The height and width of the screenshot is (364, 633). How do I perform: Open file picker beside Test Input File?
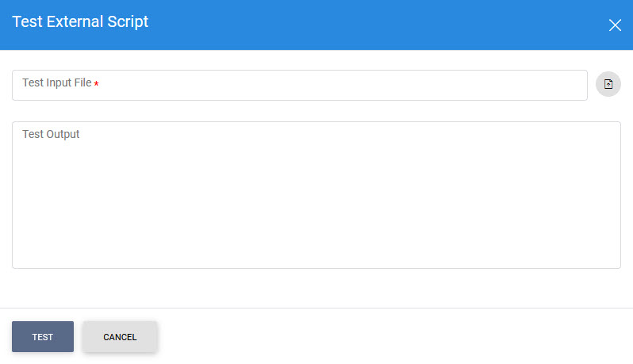608,84
